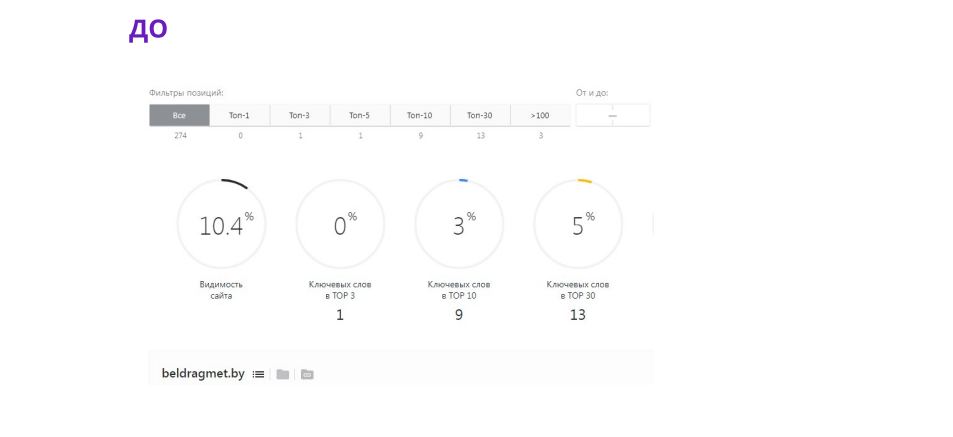Select the Топ-1 filter tab
This screenshot has height=437, width=953.
click(240, 115)
